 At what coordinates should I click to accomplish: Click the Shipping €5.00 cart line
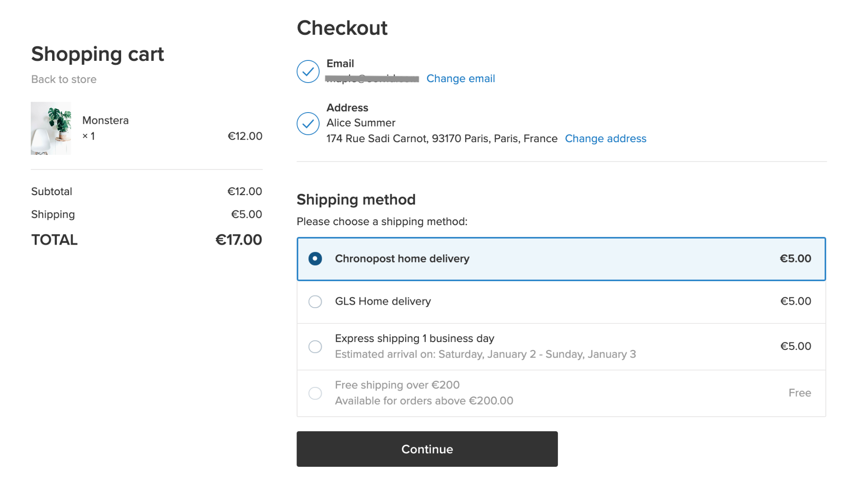(x=146, y=214)
